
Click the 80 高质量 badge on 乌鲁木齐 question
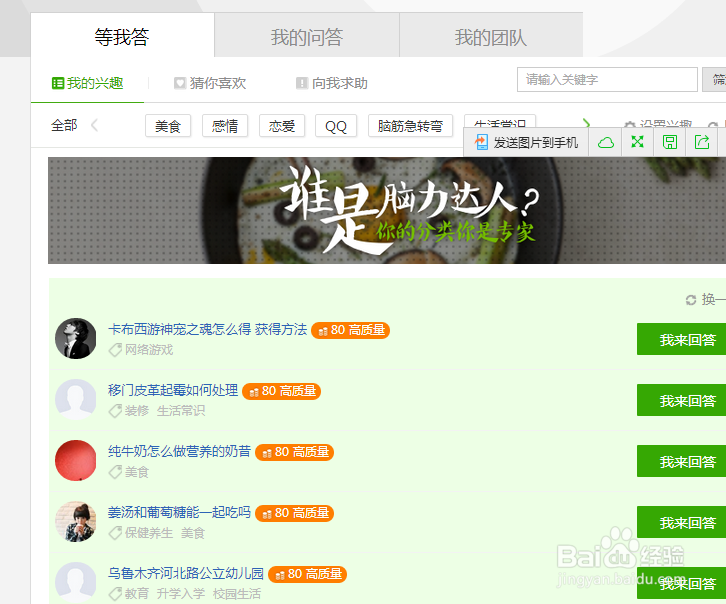click(307, 574)
